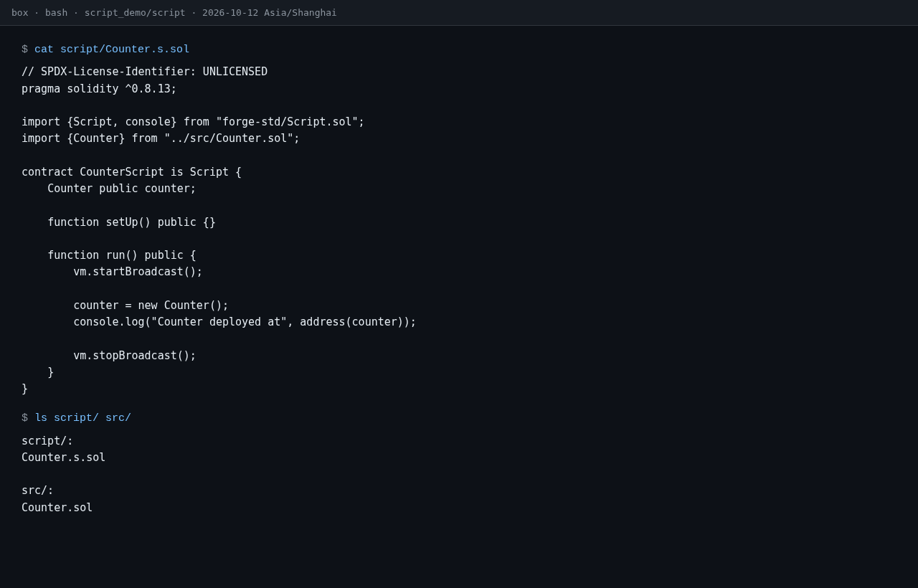Click the '../src/Counter.sol' import line
918x588 pixels.
pos(161,138)
